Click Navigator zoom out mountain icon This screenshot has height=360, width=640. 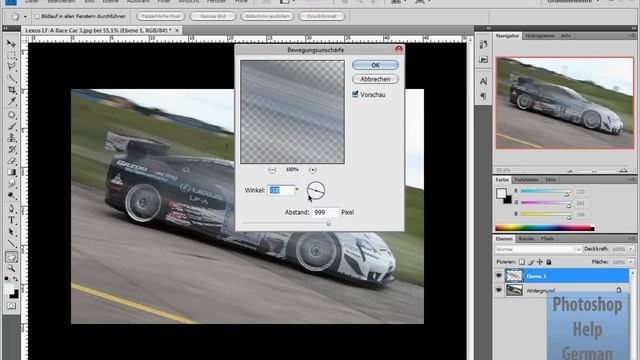[570, 171]
